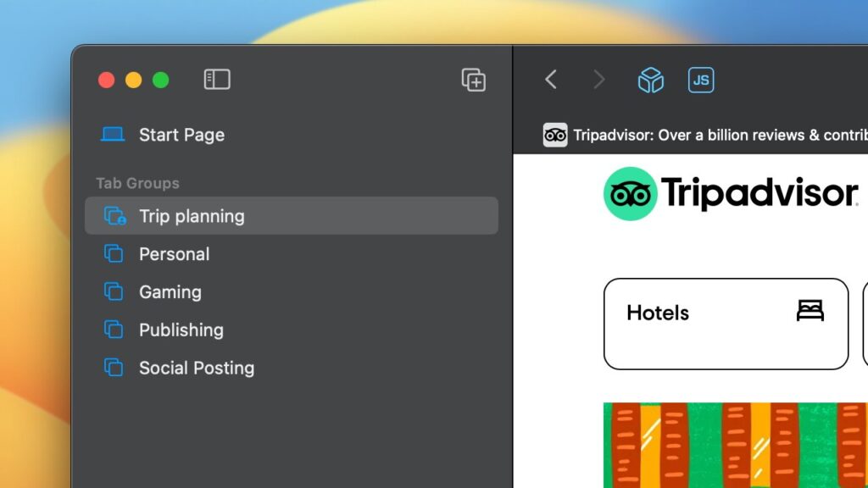The image size is (868, 488).
Task: Click the Trip planning shared group icon
Action: click(x=115, y=216)
